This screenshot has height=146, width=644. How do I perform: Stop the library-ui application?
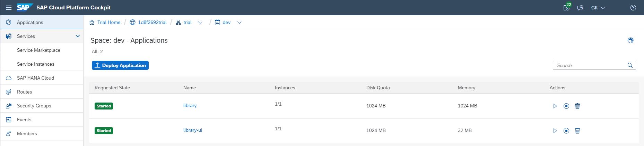click(x=566, y=131)
